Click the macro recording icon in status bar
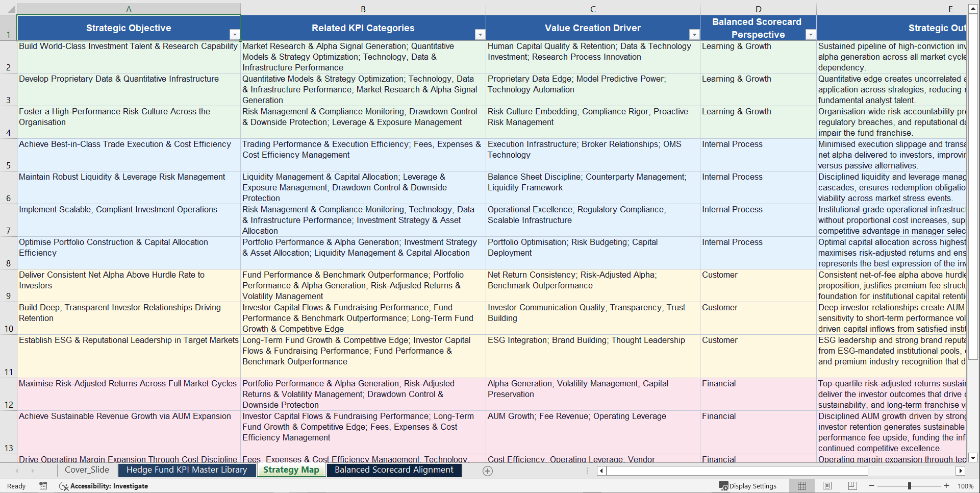 click(x=43, y=486)
